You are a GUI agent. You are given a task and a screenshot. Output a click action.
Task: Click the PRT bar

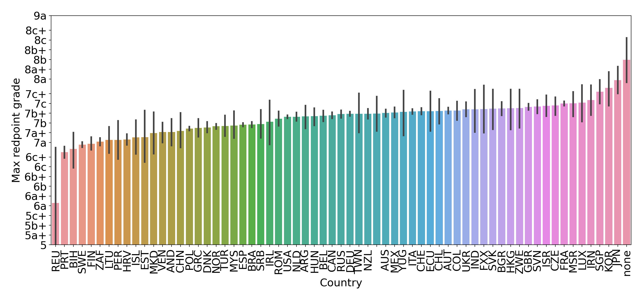(64, 198)
